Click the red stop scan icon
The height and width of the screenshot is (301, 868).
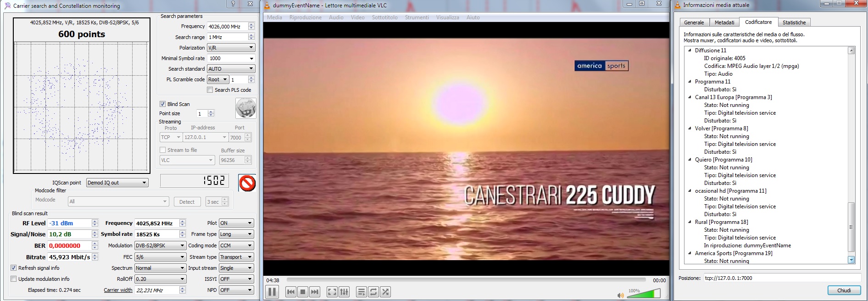coord(247,183)
